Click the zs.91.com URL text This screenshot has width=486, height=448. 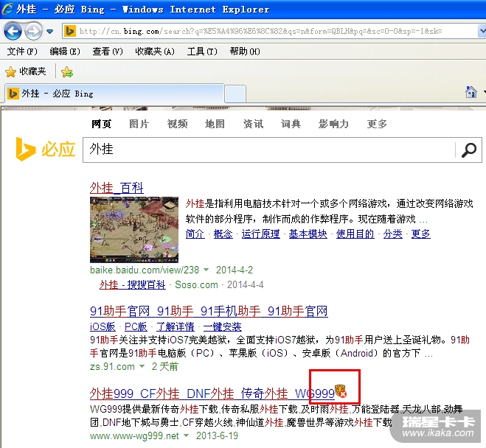(112, 366)
